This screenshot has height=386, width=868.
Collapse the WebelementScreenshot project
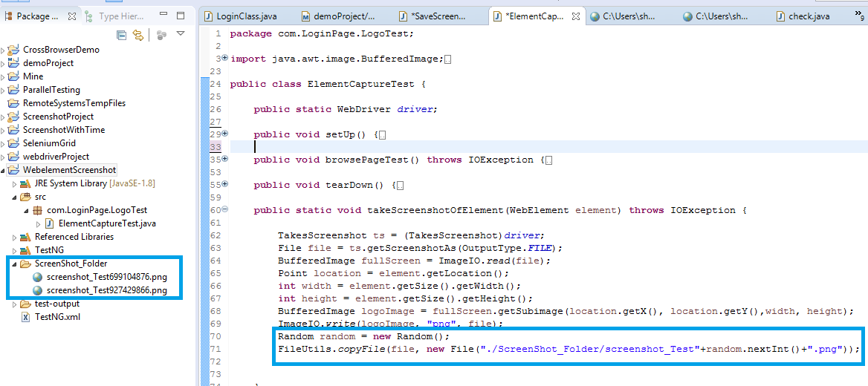[3, 170]
